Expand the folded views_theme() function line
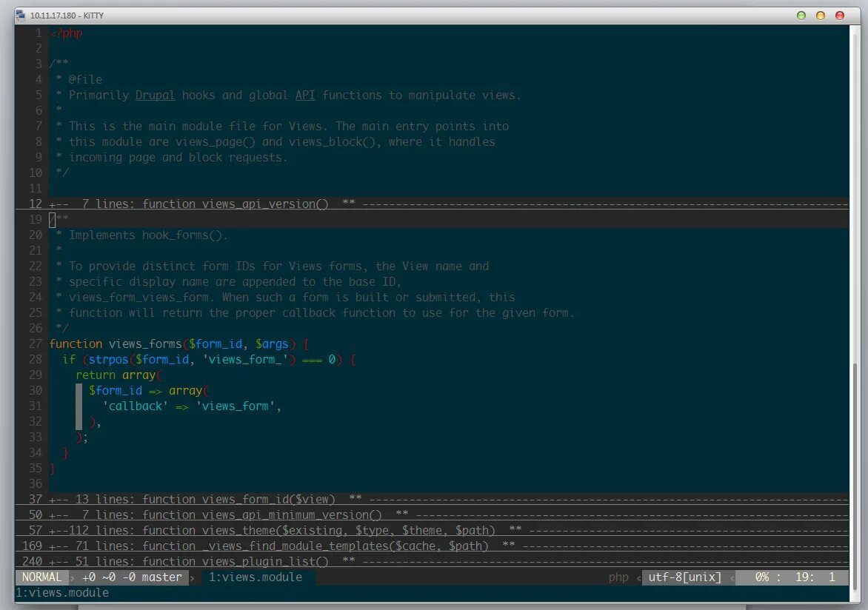Viewport: 868px width, 610px height. (432, 530)
